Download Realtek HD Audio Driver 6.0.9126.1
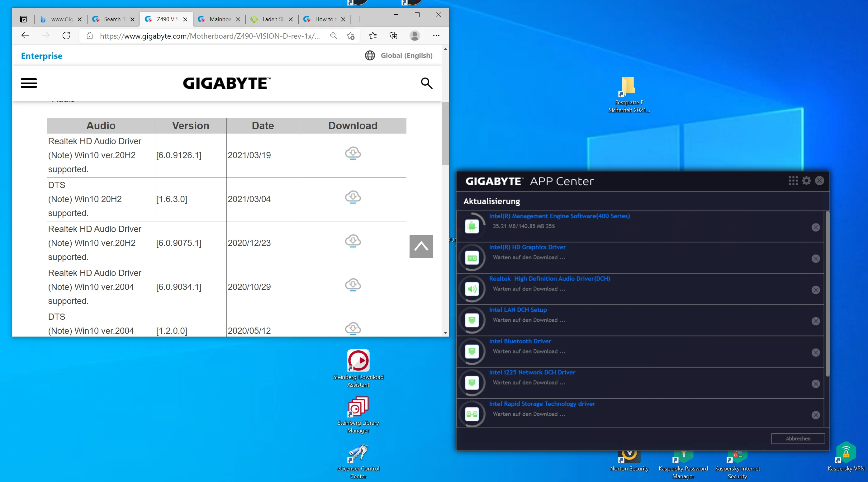This screenshot has width=868, height=482. point(353,153)
